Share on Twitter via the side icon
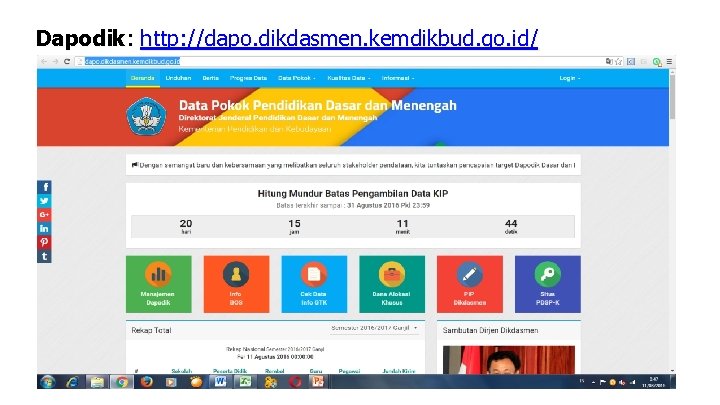Screen dimensions: 720x405 coord(44,201)
